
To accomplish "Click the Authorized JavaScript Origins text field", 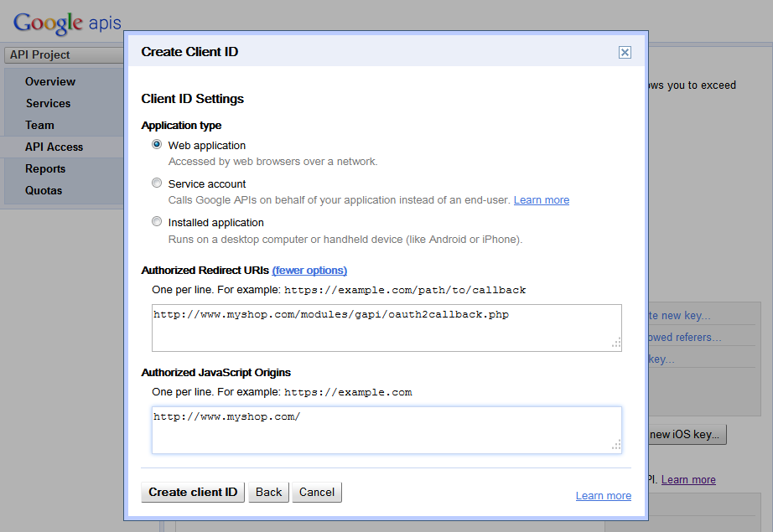I will pyautogui.click(x=386, y=430).
